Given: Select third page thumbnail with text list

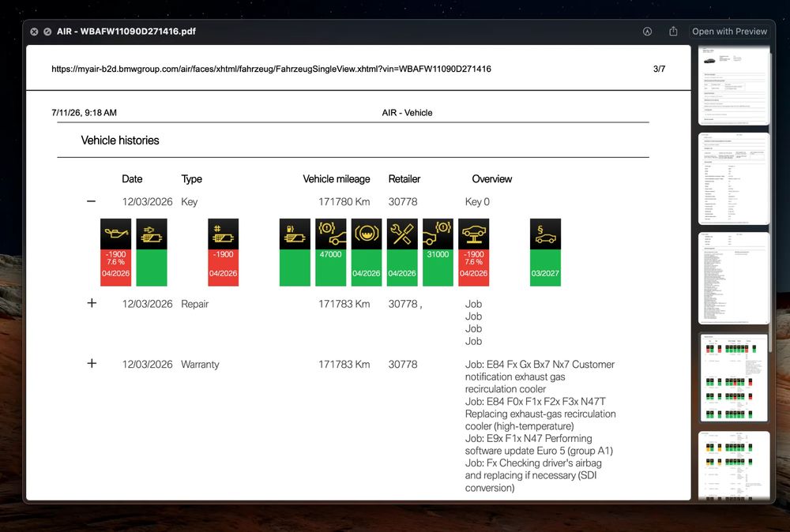Looking at the screenshot, I should pyautogui.click(x=734, y=279).
